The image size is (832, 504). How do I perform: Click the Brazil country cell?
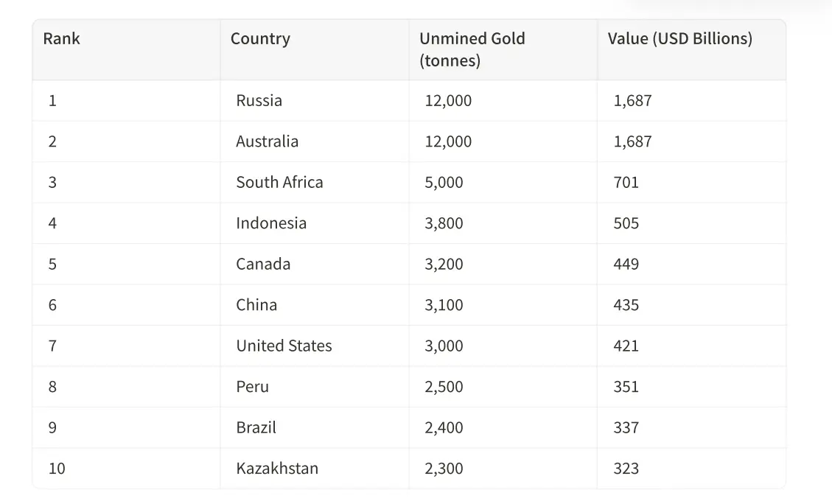coord(256,428)
